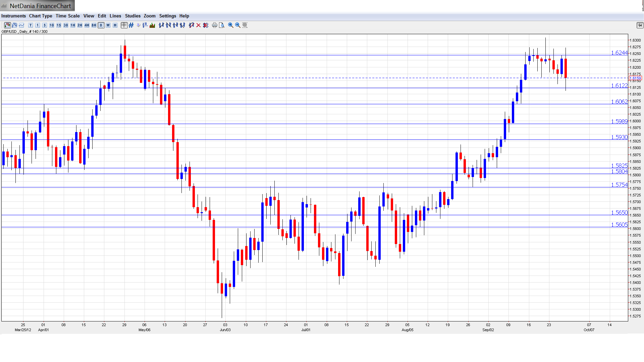Open the Zoom menu

[150, 16]
